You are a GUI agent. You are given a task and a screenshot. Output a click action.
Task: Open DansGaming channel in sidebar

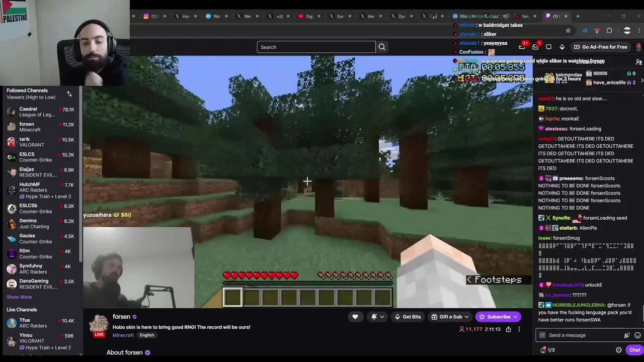(42, 284)
